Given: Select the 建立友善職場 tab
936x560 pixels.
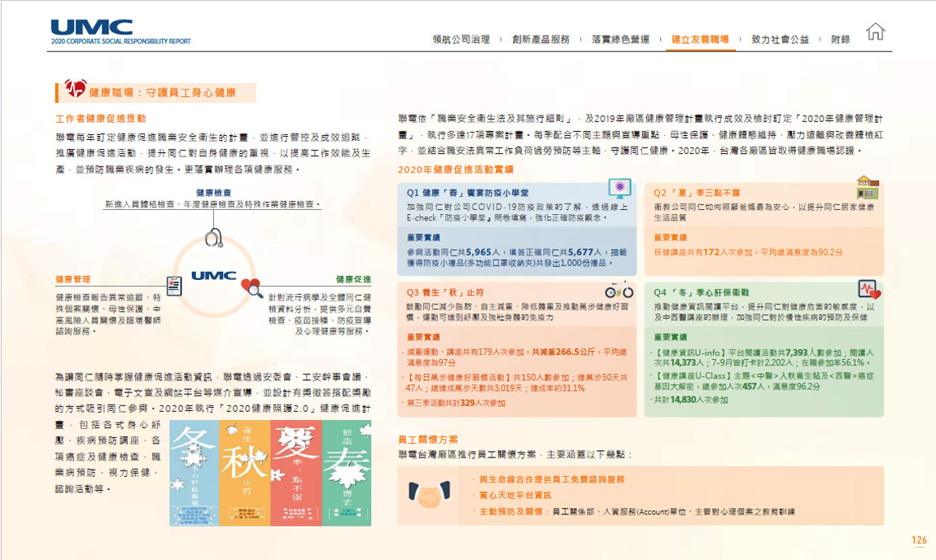Looking at the screenshot, I should [x=700, y=39].
